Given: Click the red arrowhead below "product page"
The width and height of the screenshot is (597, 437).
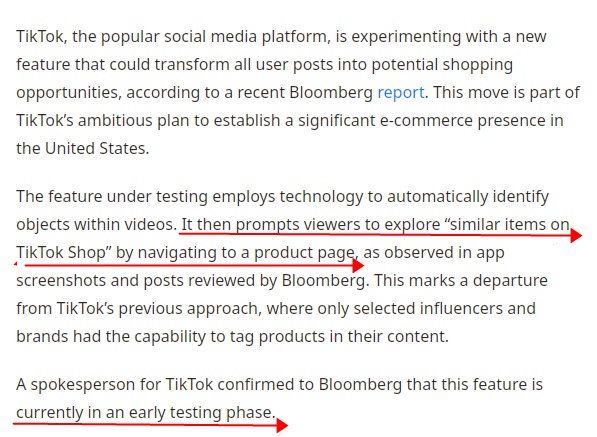Looking at the screenshot, I should click(x=358, y=266).
